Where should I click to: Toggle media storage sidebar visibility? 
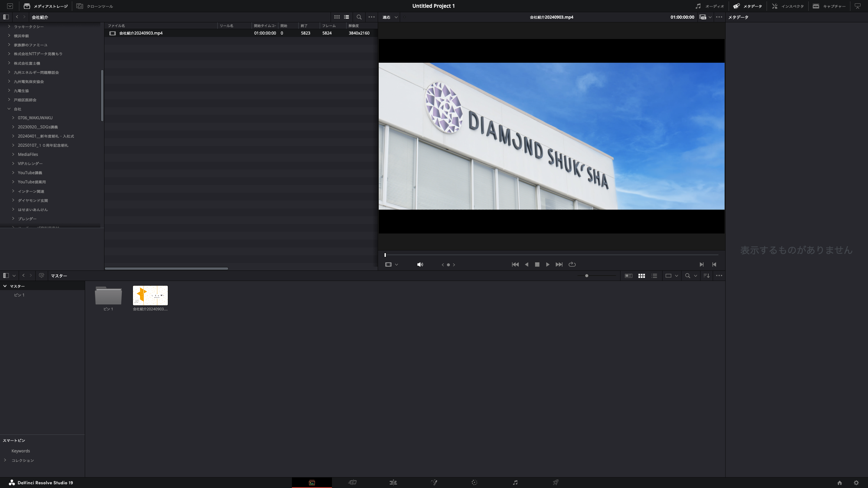pyautogui.click(x=6, y=17)
